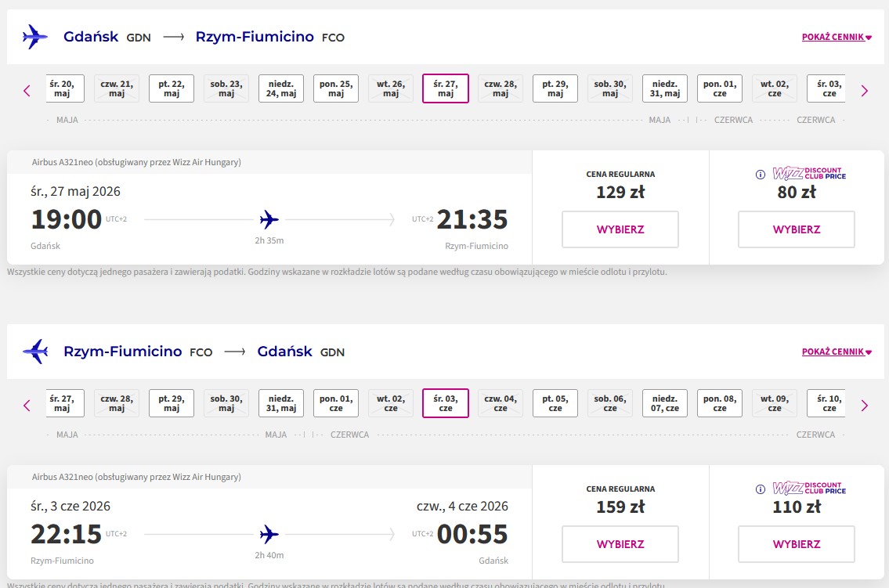
Task: Choose regular price 129 zł WYBIERZ button
Action: (620, 229)
